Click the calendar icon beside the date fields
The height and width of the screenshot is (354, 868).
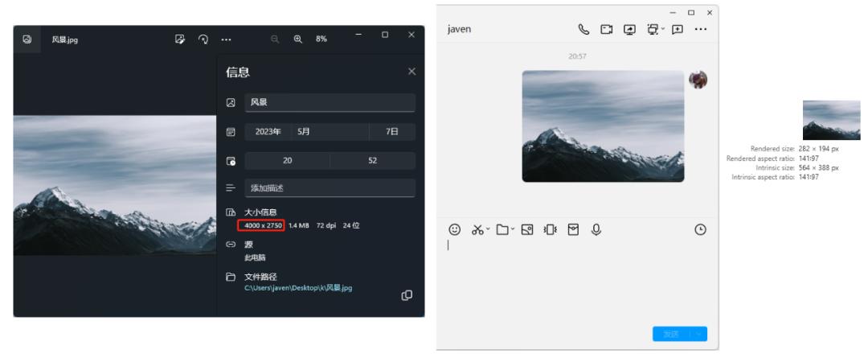pyautogui.click(x=231, y=132)
